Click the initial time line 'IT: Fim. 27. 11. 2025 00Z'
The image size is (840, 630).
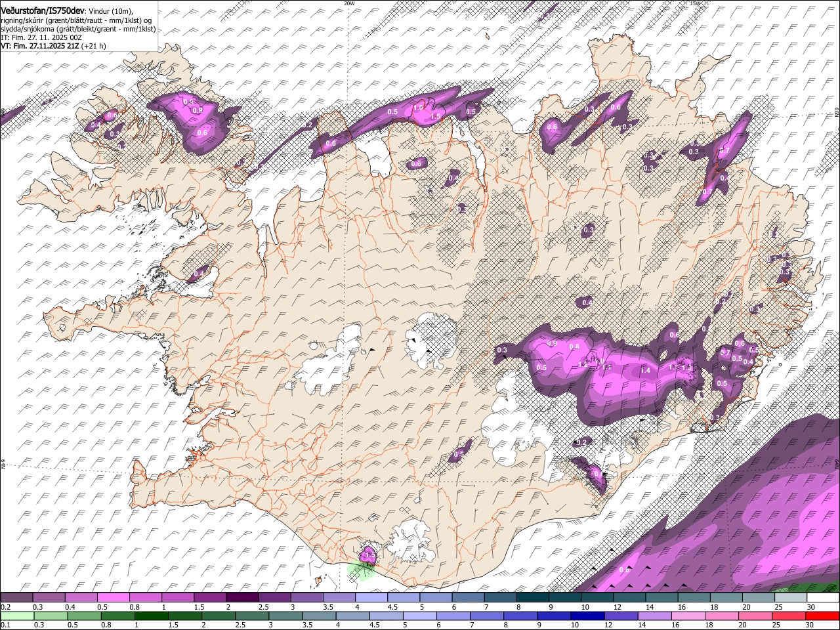[x=41, y=37]
